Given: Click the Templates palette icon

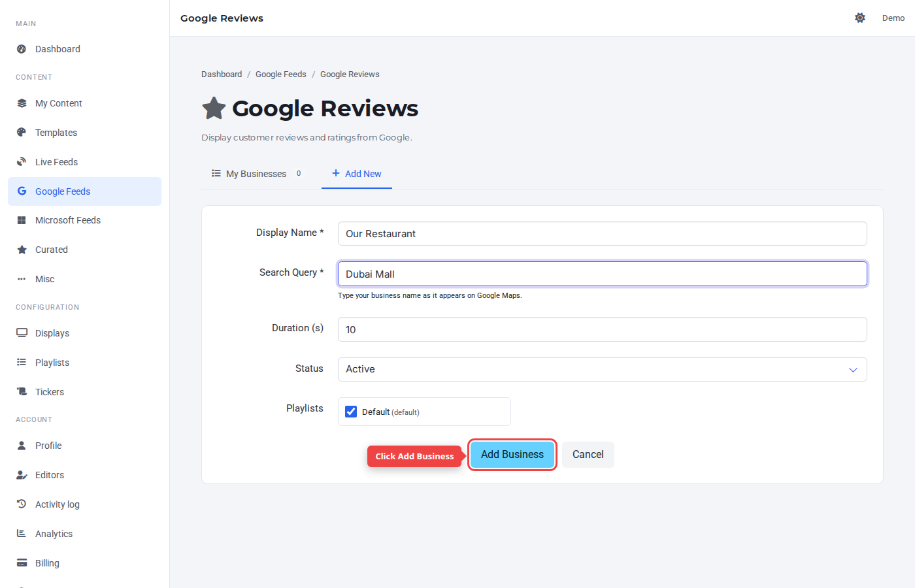Looking at the screenshot, I should (x=22, y=133).
